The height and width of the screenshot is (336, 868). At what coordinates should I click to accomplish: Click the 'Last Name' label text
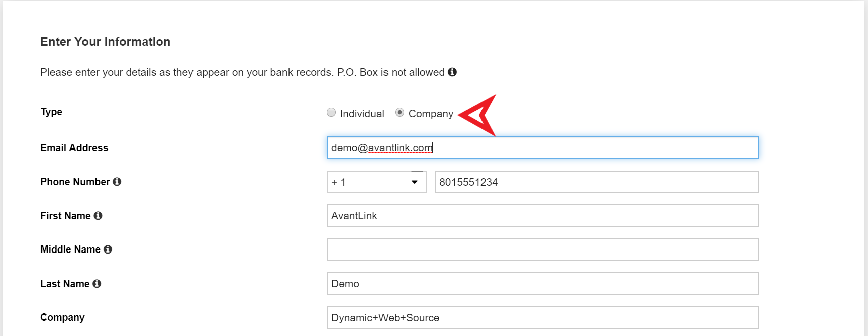(65, 284)
